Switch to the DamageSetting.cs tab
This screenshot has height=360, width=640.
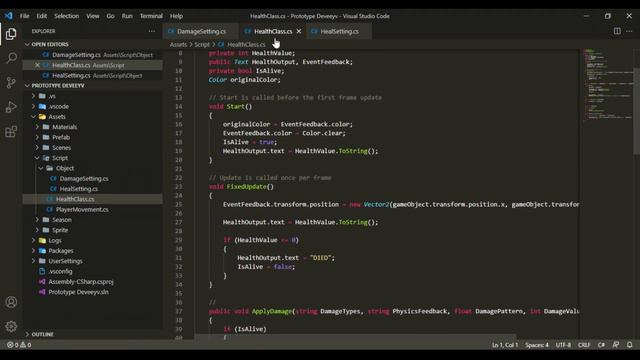coord(201,31)
